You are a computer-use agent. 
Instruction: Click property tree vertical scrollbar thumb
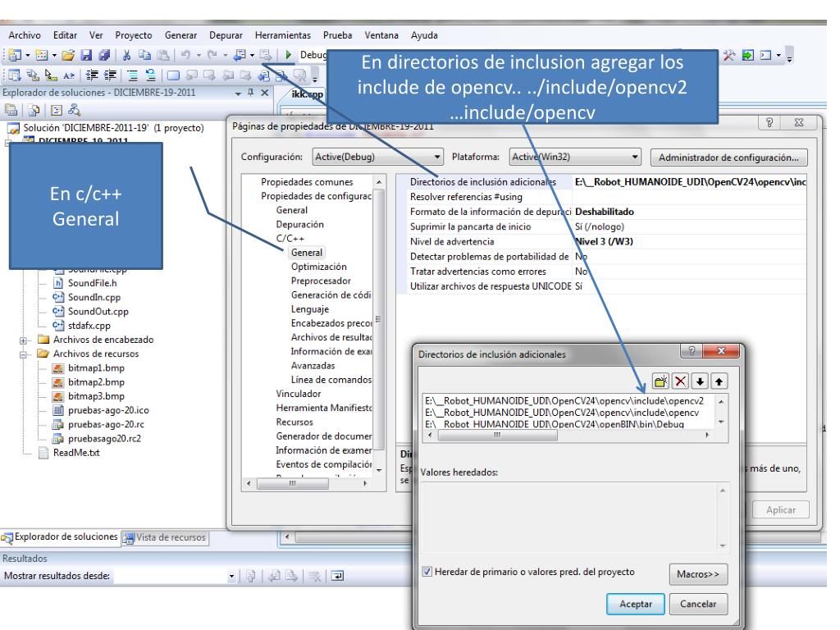click(x=379, y=321)
